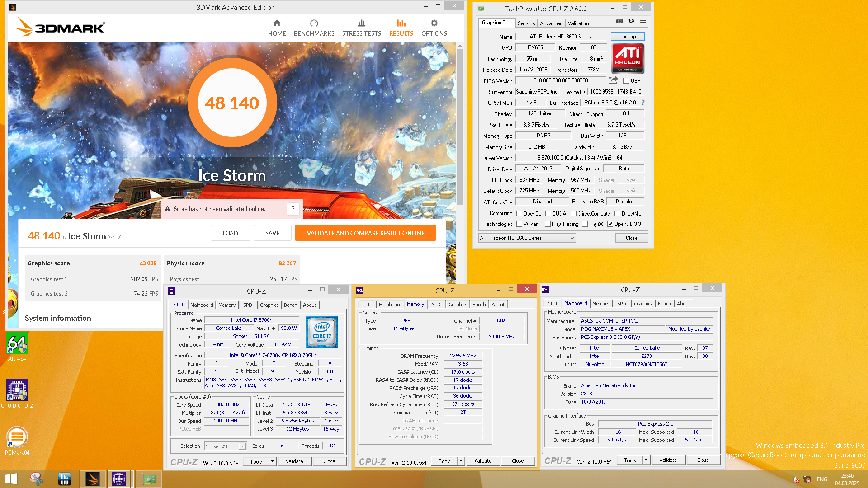Click scrollbar up arrow in 3DMark
This screenshot has width=868, height=488.
[x=460, y=46]
